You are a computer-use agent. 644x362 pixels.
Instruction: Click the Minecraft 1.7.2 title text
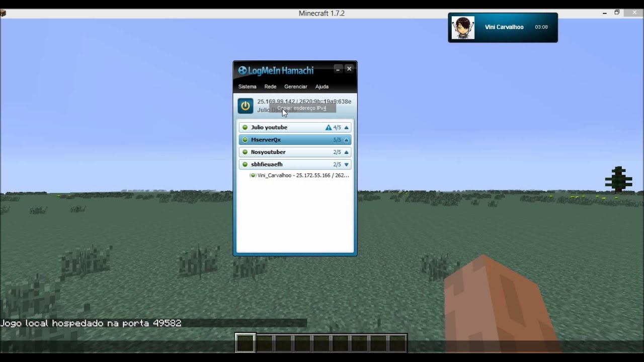(321, 13)
